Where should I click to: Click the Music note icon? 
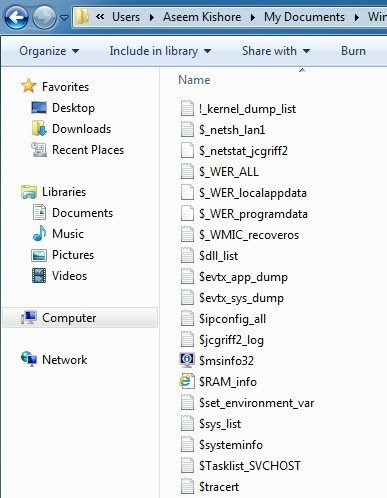tap(39, 233)
